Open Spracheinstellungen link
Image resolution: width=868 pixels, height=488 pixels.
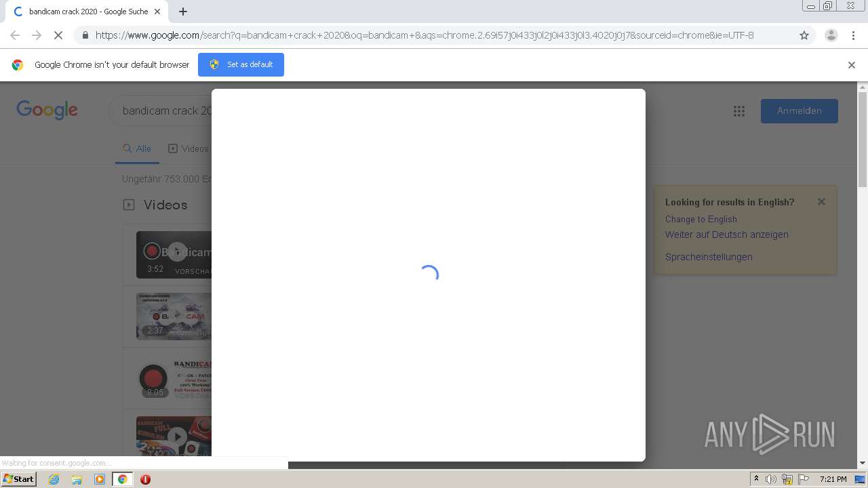coord(709,257)
